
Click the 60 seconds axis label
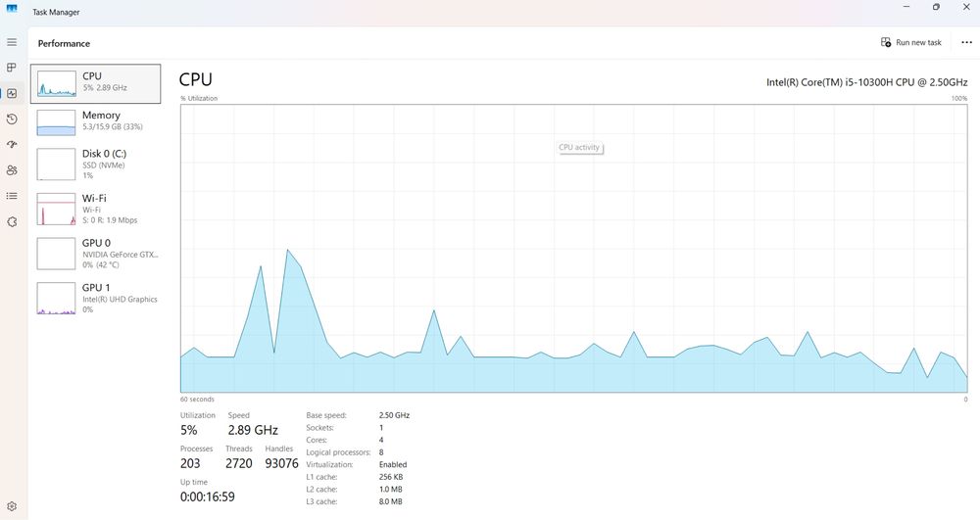point(197,400)
